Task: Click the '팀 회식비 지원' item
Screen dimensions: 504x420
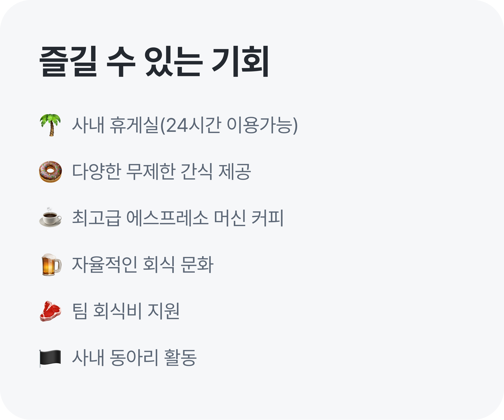Action: pyautogui.click(x=126, y=311)
